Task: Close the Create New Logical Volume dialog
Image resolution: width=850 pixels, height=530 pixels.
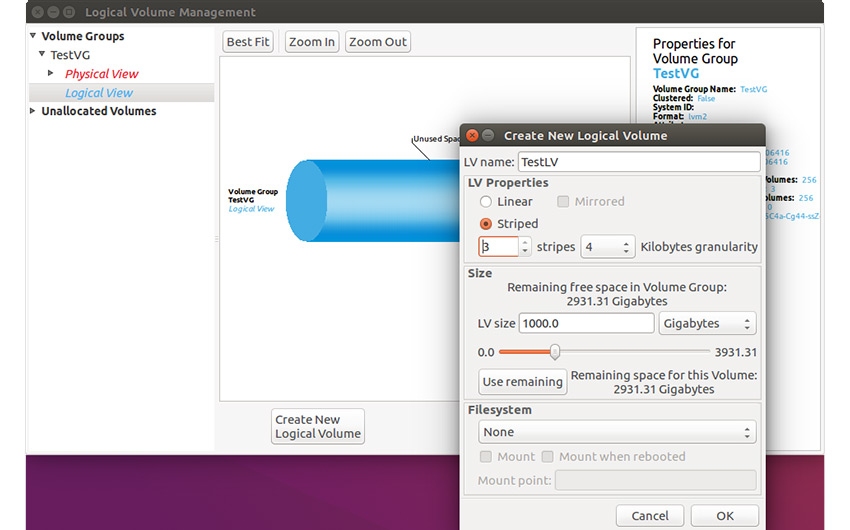Action: pos(471,136)
